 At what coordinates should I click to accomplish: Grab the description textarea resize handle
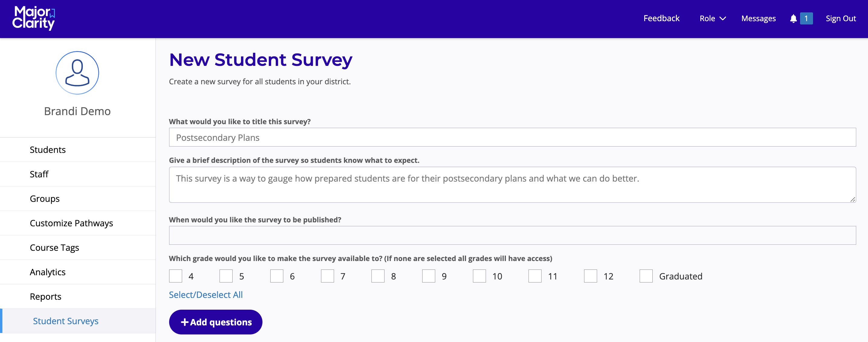[x=853, y=199]
